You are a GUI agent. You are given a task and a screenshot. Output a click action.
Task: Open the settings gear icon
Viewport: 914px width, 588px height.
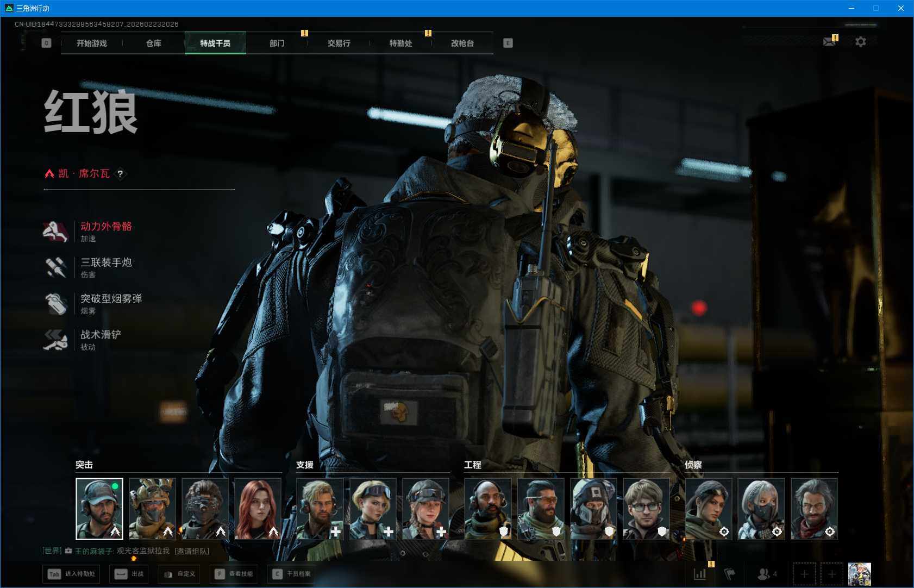coord(861,42)
